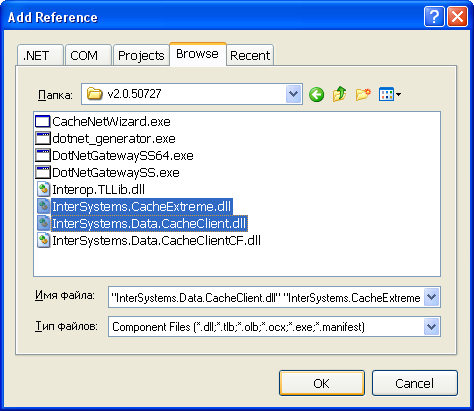Click the Cancel button
The width and height of the screenshot is (474, 411).
(x=415, y=383)
